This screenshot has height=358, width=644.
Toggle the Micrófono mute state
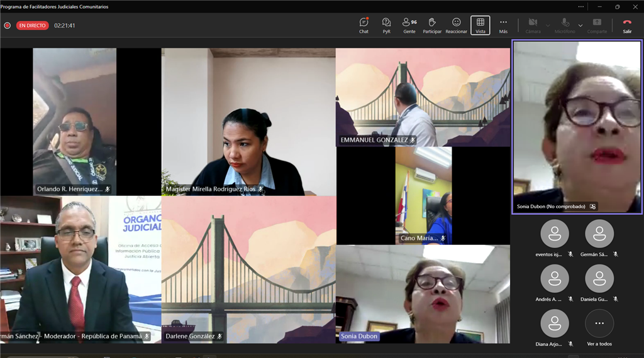[x=565, y=25]
